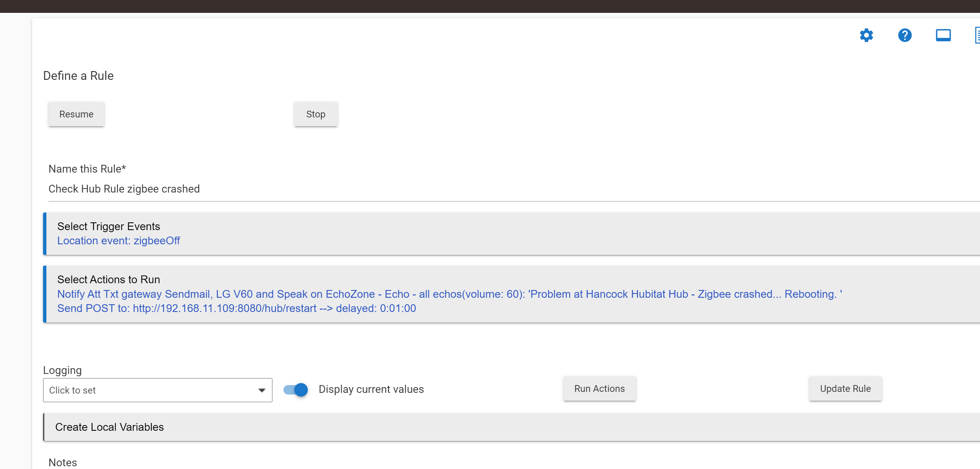Open the Logging 'Click to set' dropdown
This screenshot has height=469, width=980.
pyautogui.click(x=152, y=390)
